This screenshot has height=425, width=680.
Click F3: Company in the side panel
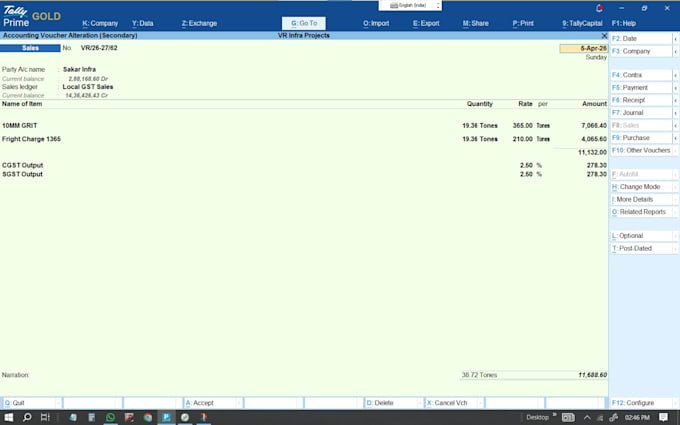[x=641, y=51]
